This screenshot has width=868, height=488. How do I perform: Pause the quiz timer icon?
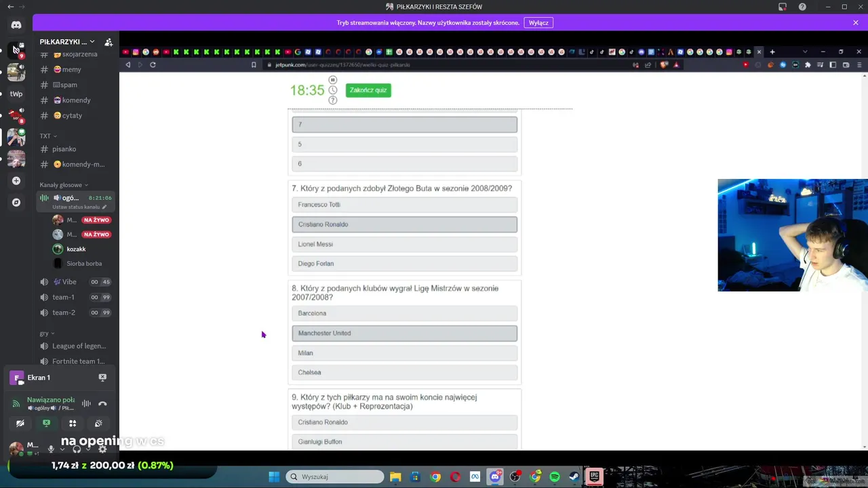[332, 80]
